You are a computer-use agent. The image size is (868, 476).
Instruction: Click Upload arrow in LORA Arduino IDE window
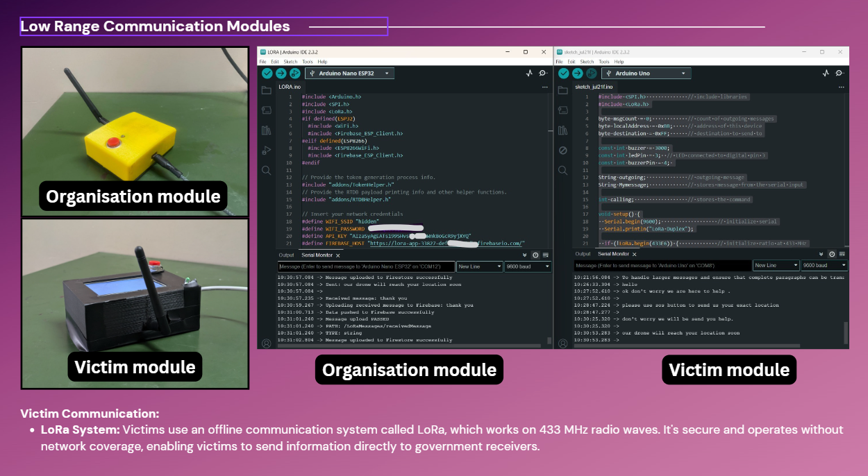click(281, 73)
